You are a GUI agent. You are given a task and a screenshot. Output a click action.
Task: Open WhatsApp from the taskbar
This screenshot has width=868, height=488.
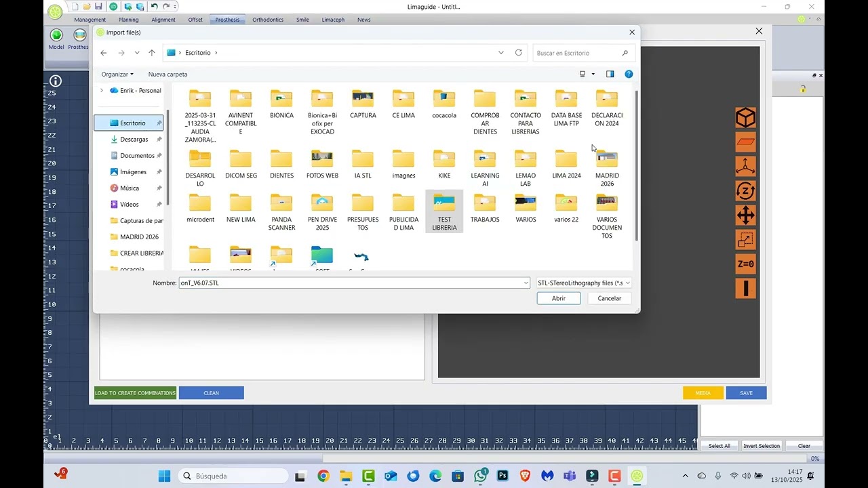tap(481, 476)
